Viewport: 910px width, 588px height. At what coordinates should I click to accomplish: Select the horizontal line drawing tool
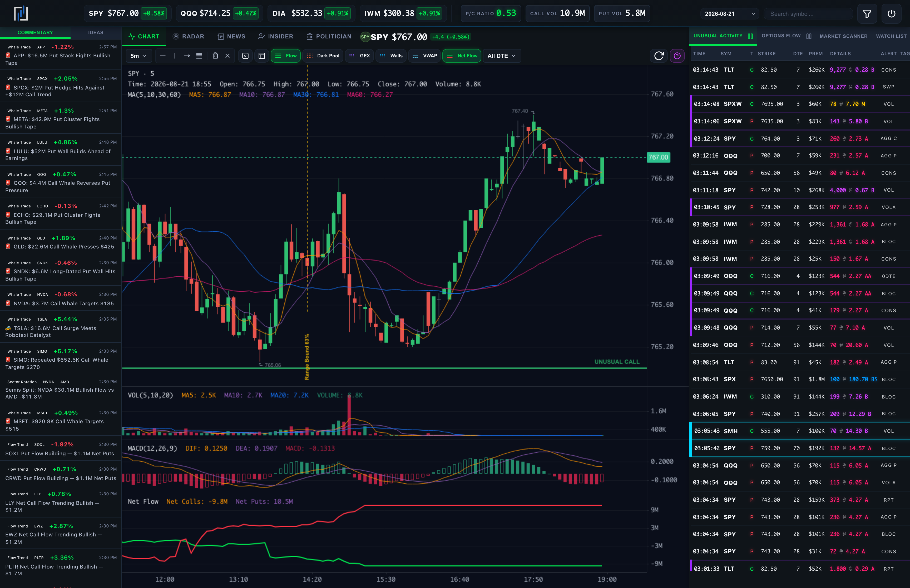click(163, 56)
